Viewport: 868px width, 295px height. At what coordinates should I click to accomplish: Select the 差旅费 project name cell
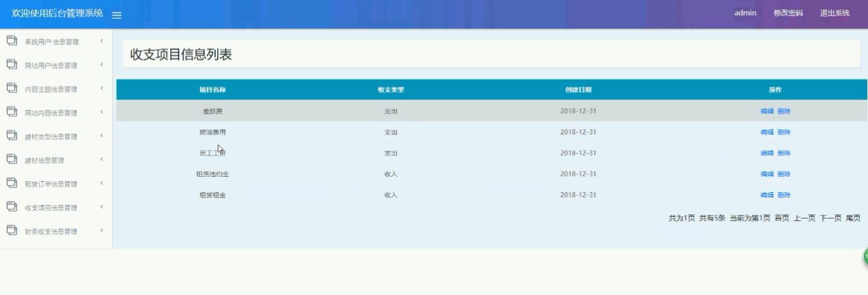click(x=213, y=111)
